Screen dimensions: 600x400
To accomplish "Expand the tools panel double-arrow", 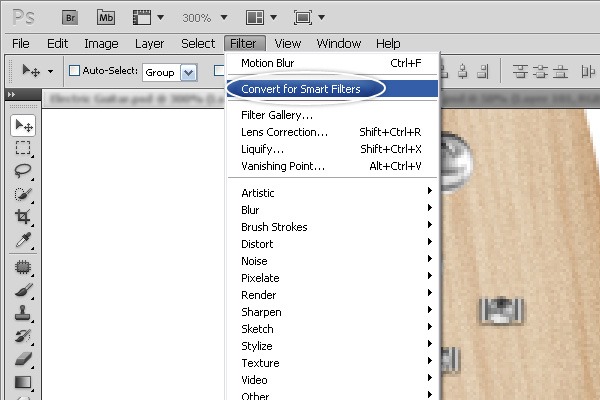I will [x=11, y=94].
